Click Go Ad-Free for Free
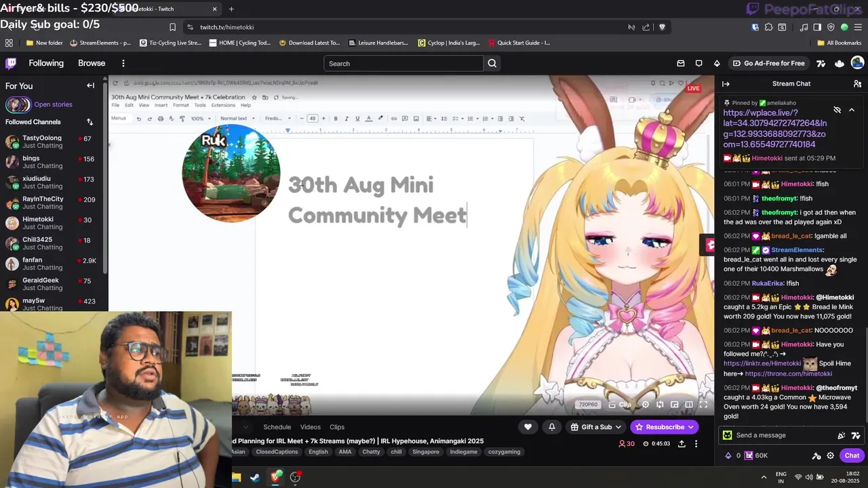Image resolution: width=868 pixels, height=488 pixels. click(768, 63)
